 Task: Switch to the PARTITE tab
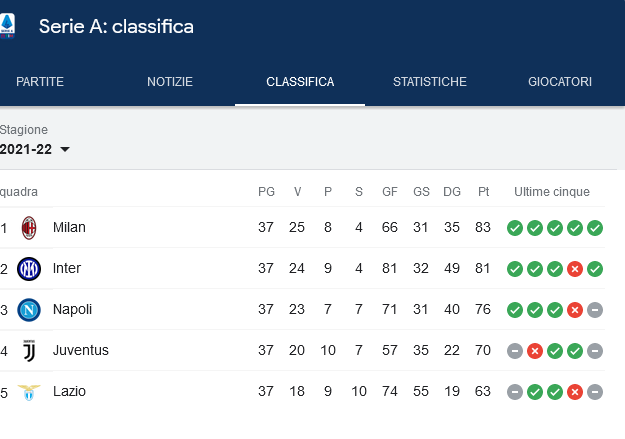(40, 82)
